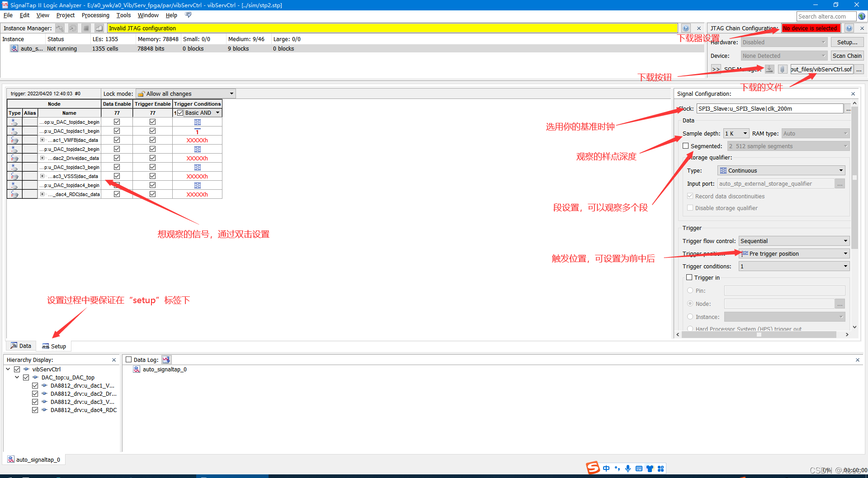Toggle Data Enable for dac2_Drive dac_data row
The image size is (868, 478).
(x=117, y=158)
